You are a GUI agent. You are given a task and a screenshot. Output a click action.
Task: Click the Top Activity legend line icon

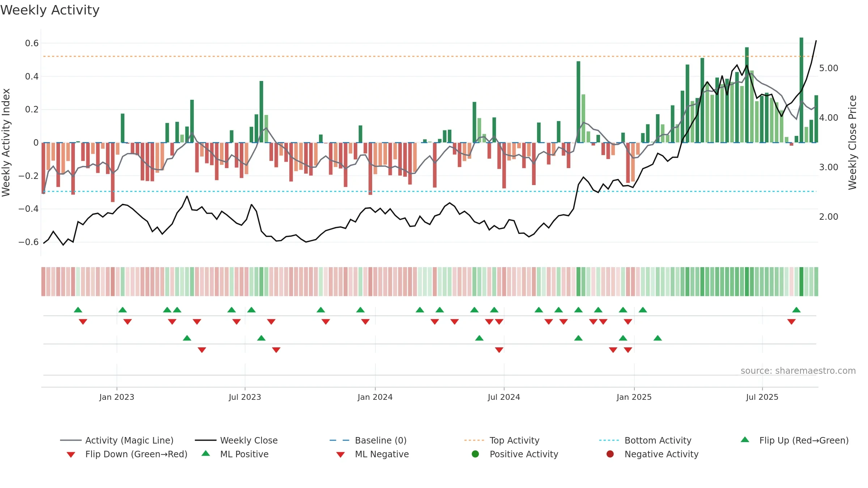click(474, 440)
